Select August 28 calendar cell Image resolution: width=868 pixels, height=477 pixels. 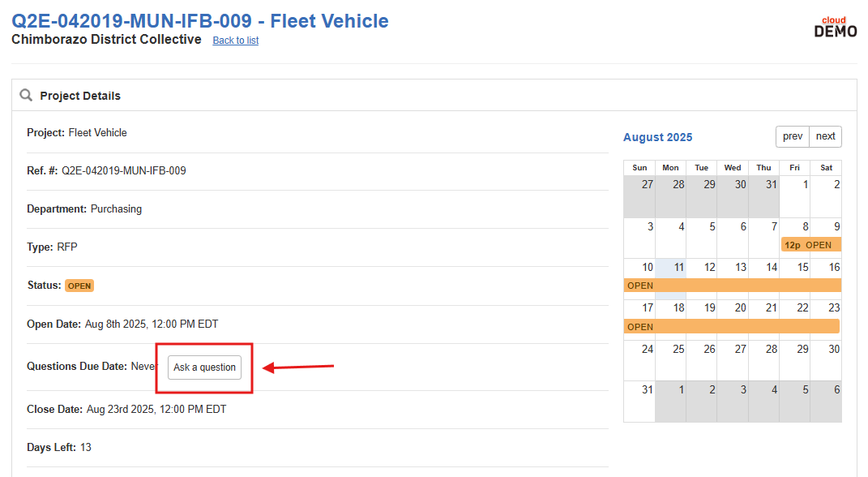(764, 361)
